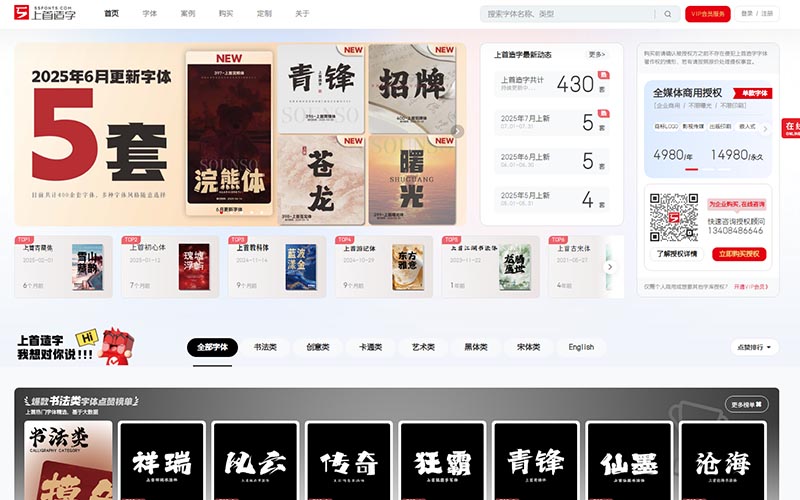This screenshot has width=800, height=500.
Task: Click the QR code image
Action: pyautogui.click(x=673, y=217)
